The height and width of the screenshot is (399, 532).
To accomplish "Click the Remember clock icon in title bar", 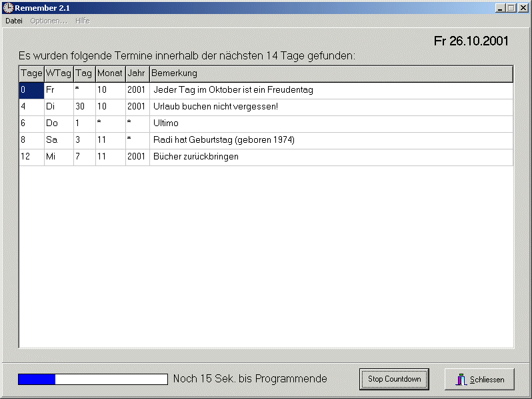I will tap(8, 8).
